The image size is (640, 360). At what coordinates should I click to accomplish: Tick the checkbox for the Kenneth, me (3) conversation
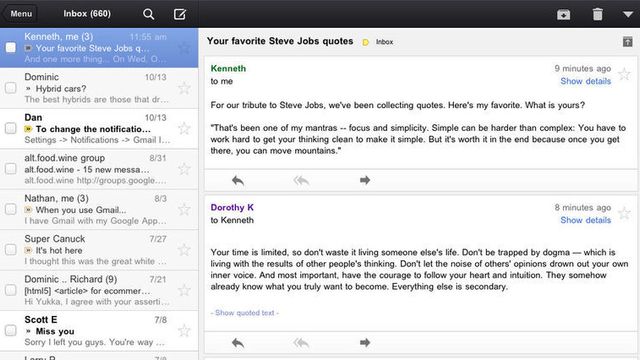(x=11, y=48)
